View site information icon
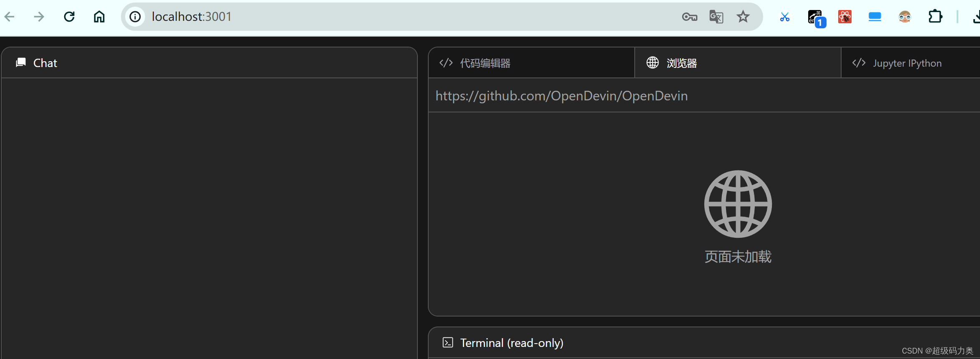This screenshot has width=980, height=359. pos(135,17)
